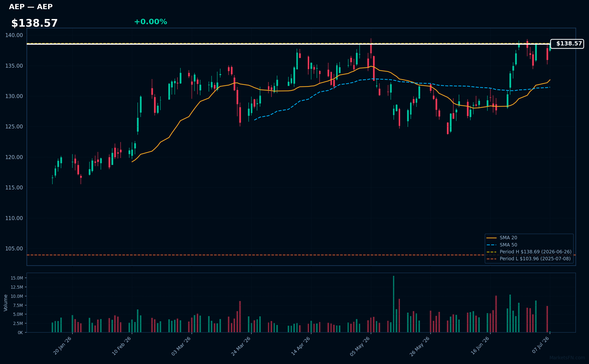
Task: Click the AEP — AEP chart title
Action: click(x=31, y=7)
